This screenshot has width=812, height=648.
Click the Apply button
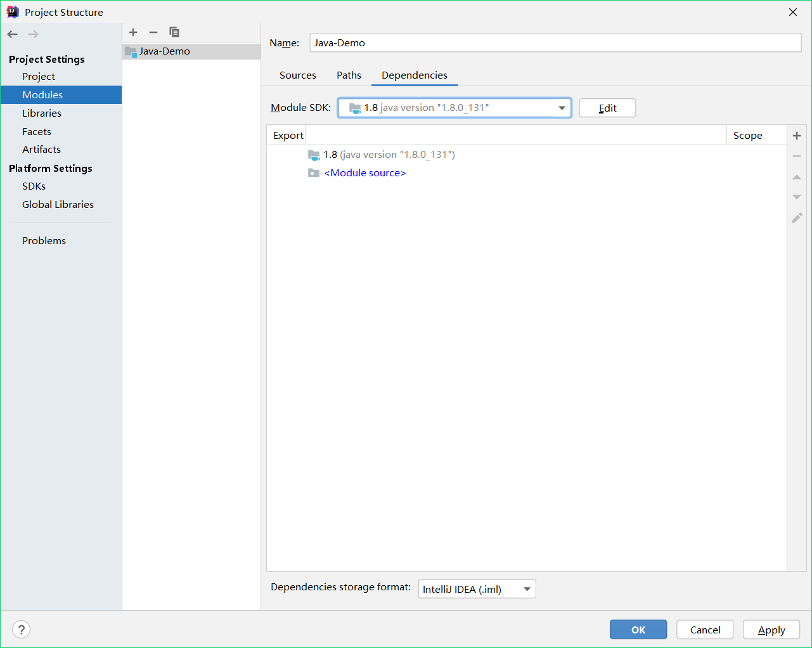coord(771,630)
